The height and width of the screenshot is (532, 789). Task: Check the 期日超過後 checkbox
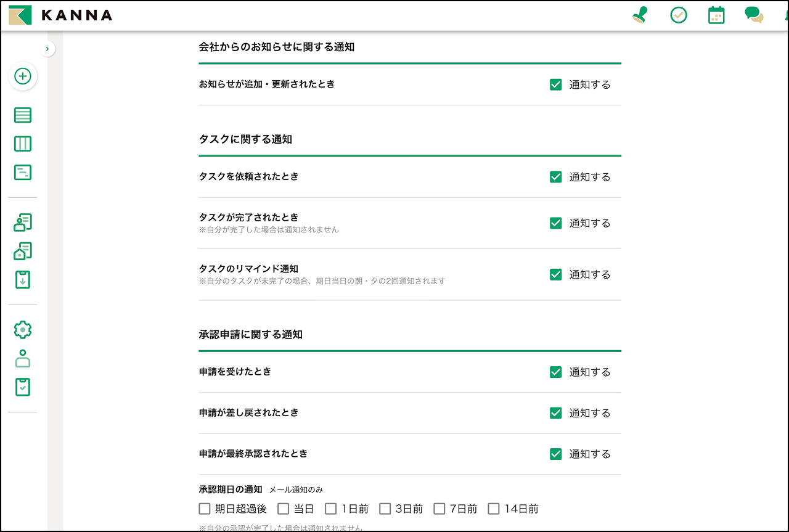[205, 509]
